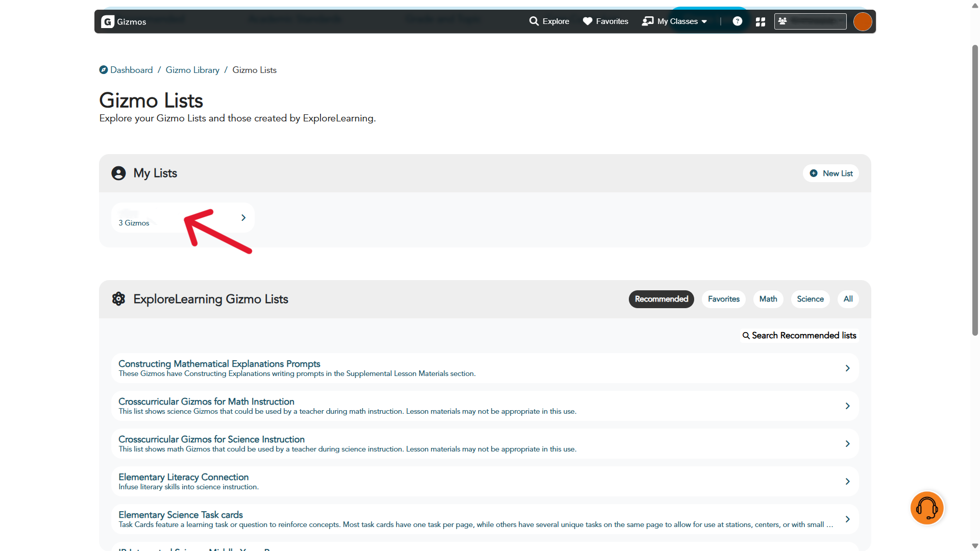Switch to the Science filter
The width and height of the screenshot is (980, 551).
810,299
